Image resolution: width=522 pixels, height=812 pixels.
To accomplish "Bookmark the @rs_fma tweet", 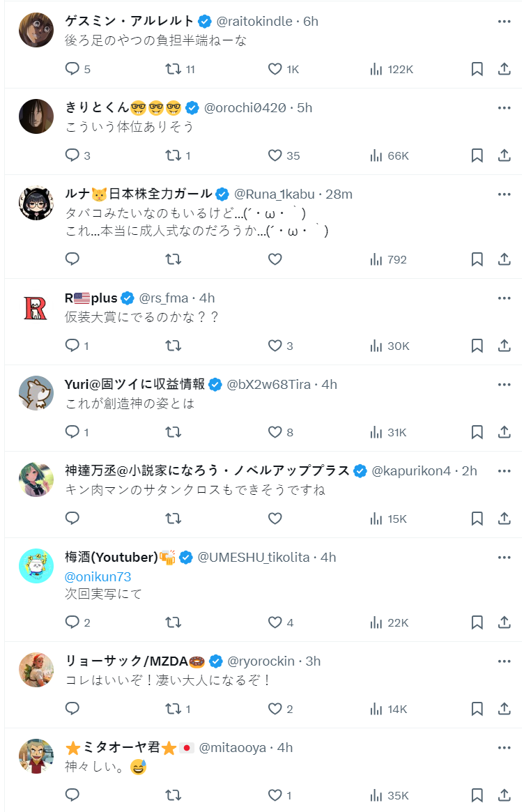I will point(477,346).
